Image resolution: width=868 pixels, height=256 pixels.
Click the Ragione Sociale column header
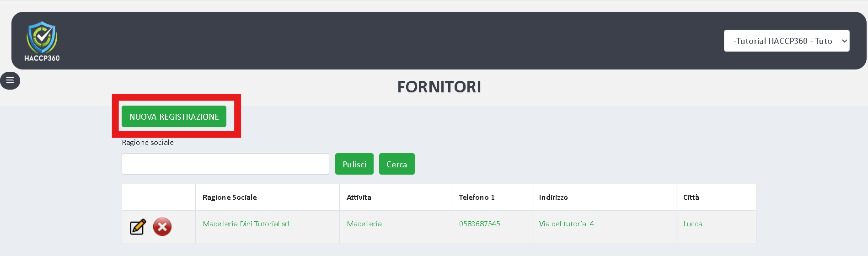(230, 197)
